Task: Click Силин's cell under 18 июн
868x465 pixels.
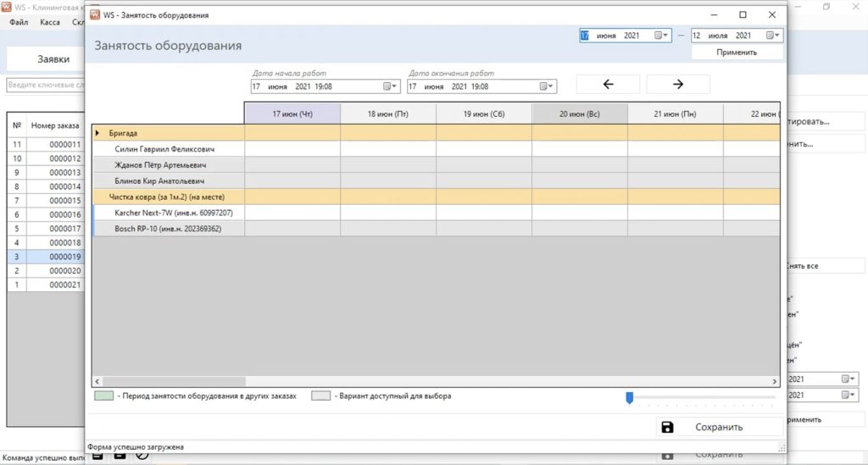Action: click(388, 149)
